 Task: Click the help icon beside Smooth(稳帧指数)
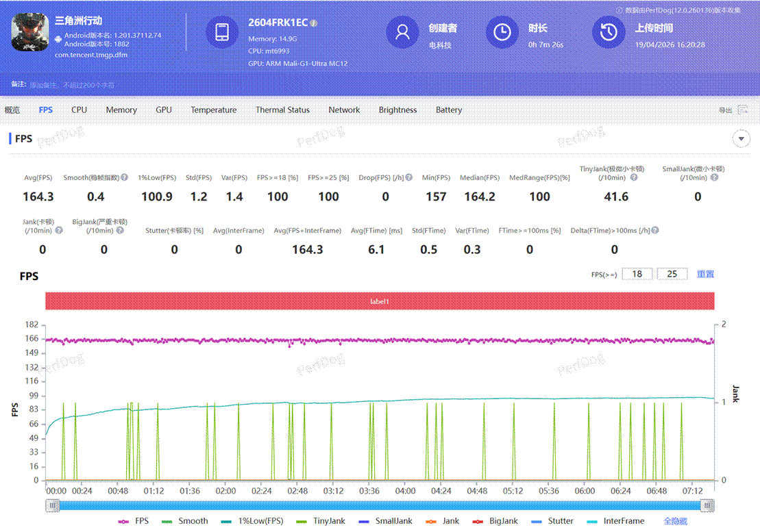(124, 177)
